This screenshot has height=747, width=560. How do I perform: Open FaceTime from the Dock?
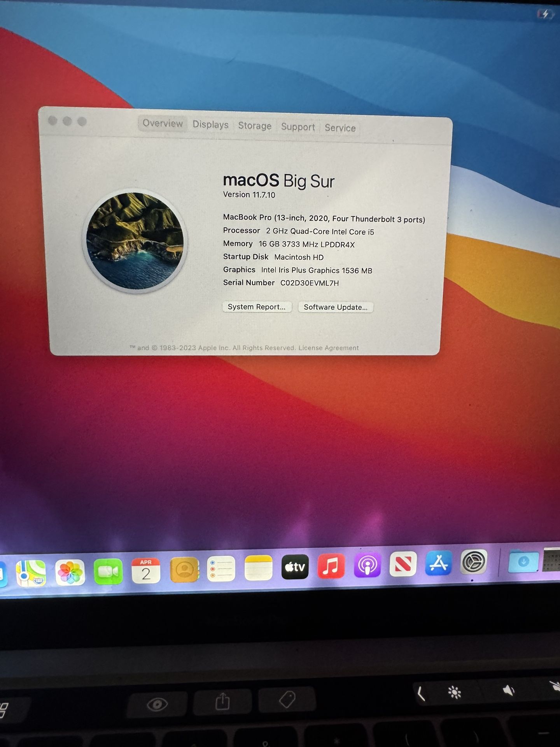[108, 572]
